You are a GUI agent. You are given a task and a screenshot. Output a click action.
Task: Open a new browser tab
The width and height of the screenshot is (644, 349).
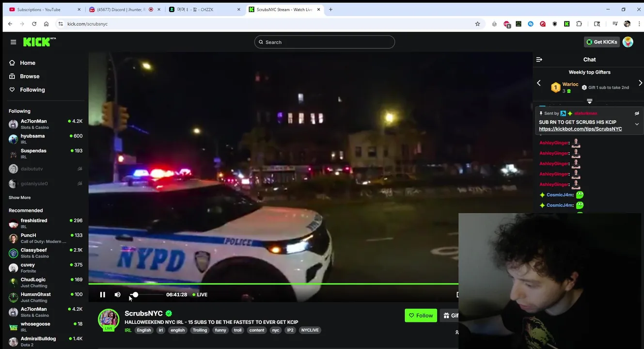pos(330,9)
